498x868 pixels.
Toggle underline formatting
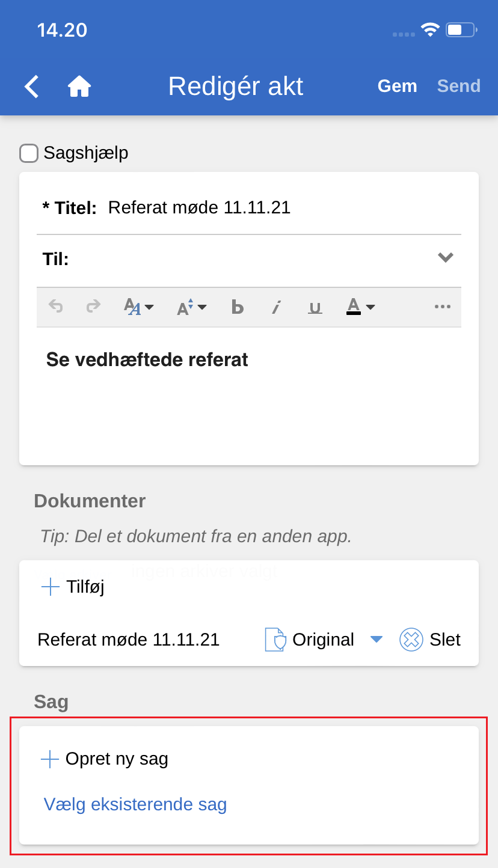(x=315, y=307)
